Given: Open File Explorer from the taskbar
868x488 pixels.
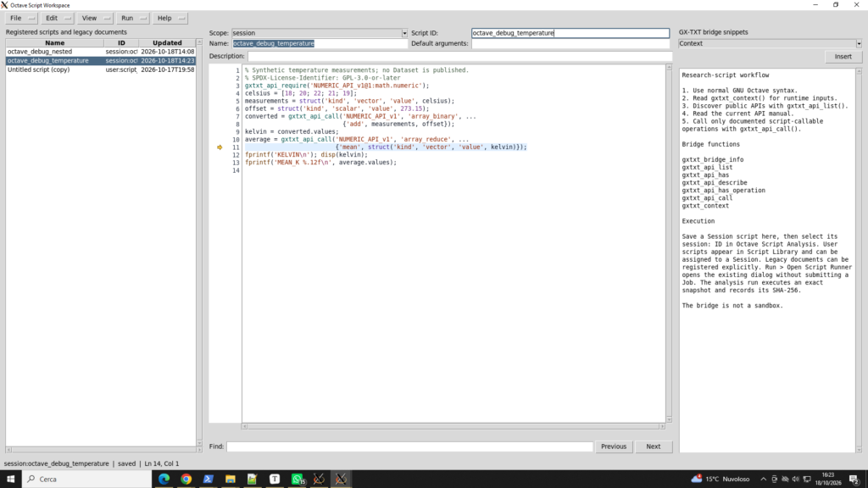Looking at the screenshot, I should pyautogui.click(x=231, y=480).
